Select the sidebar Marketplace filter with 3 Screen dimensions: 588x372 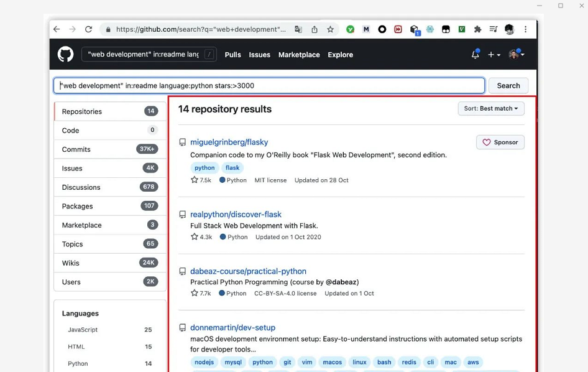pos(110,225)
